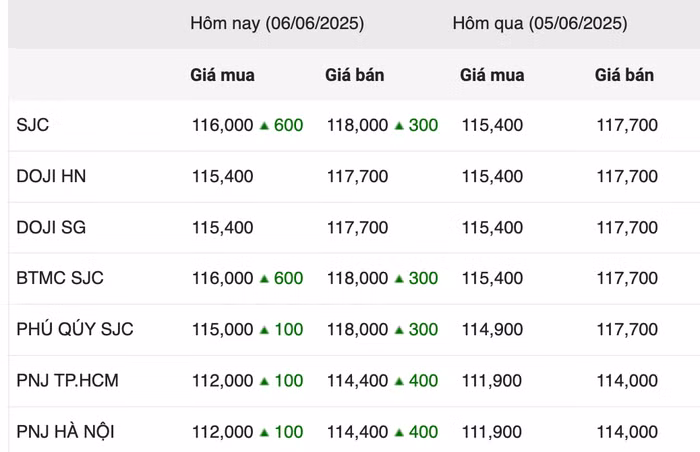Click the DOJI HN row label
700x452 pixels.
(51, 177)
